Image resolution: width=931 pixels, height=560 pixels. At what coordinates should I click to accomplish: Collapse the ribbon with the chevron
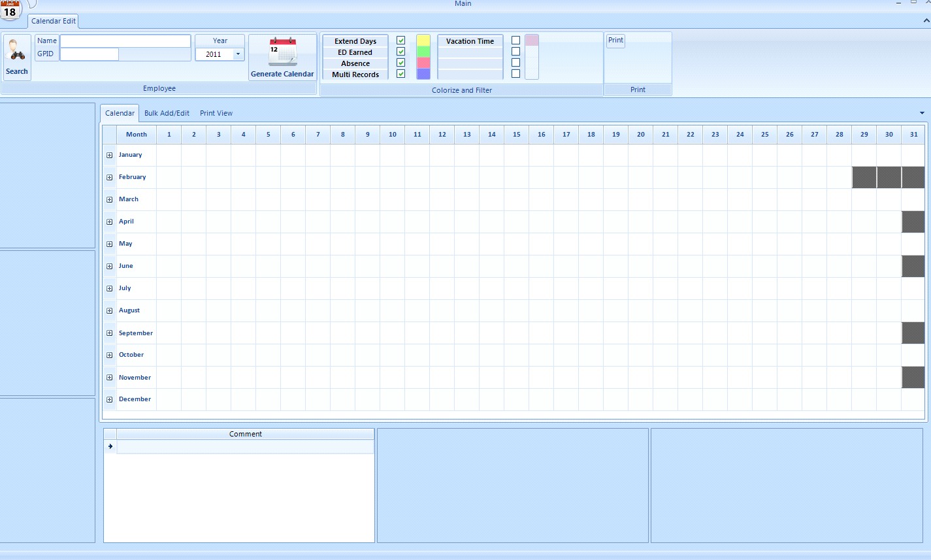tap(926, 20)
